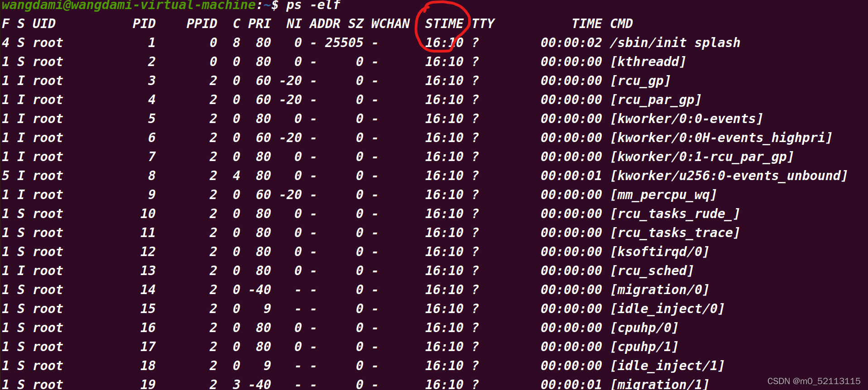Click the 'ps -elf' command text
The height and width of the screenshot is (390, 868).
pyautogui.click(x=313, y=5)
